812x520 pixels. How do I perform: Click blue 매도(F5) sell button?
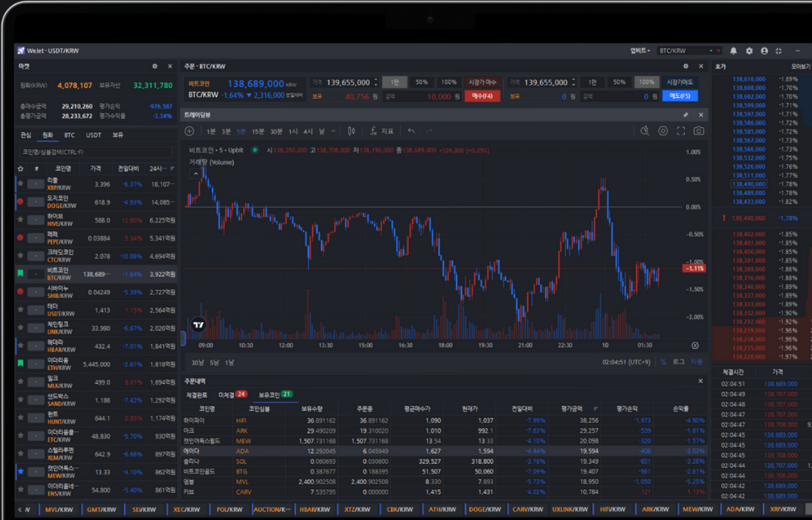coord(680,96)
